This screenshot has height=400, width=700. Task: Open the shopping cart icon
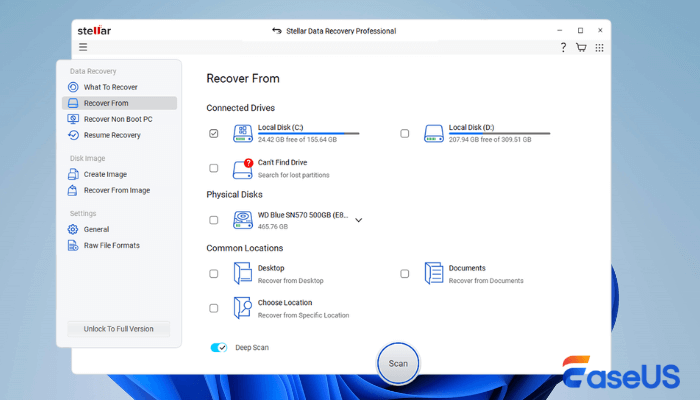pyautogui.click(x=581, y=47)
